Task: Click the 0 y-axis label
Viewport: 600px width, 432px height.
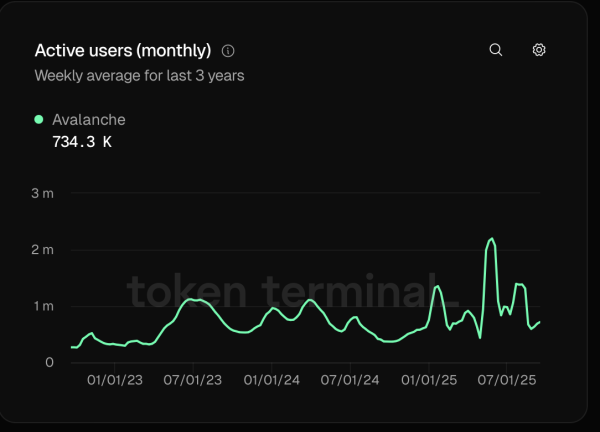Action: 49,362
